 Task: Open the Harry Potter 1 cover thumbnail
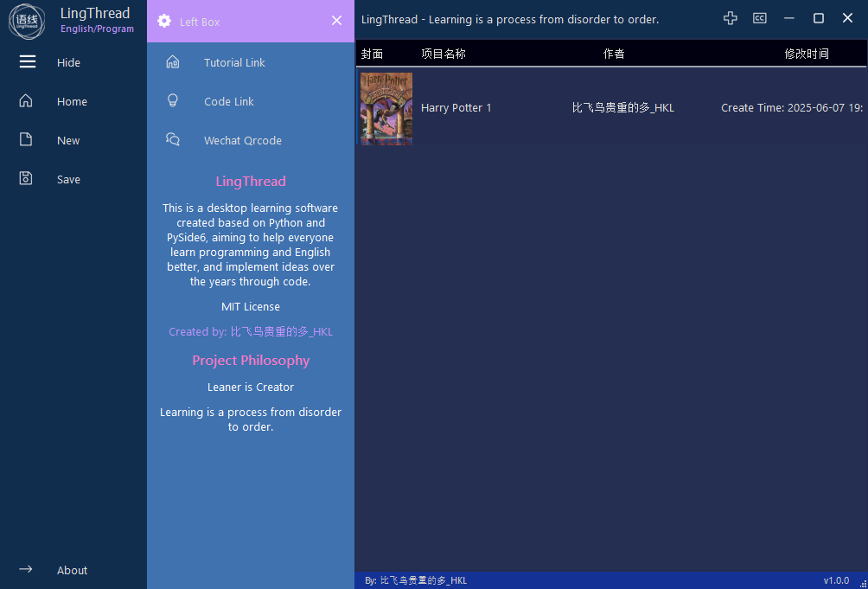point(386,107)
